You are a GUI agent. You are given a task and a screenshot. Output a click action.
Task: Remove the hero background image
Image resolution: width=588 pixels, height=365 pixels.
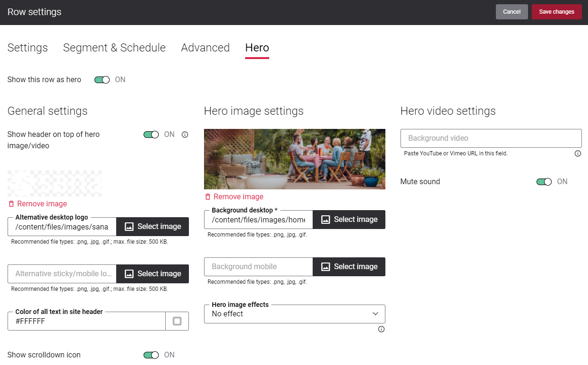coord(234,197)
